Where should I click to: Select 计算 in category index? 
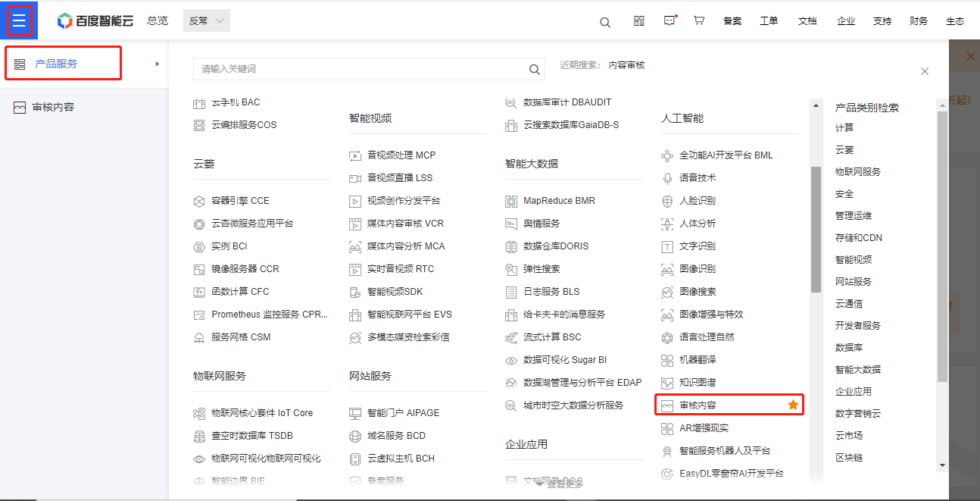pos(844,128)
